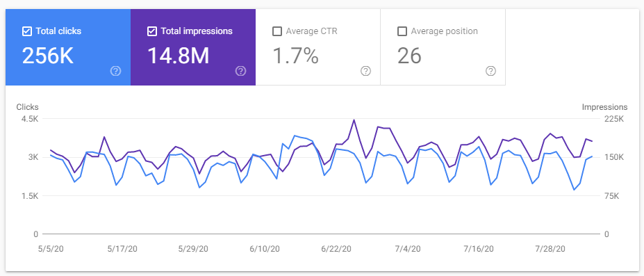Click the 7/28/20 date label
Image resolution: width=644 pixels, height=276 pixels.
point(550,248)
